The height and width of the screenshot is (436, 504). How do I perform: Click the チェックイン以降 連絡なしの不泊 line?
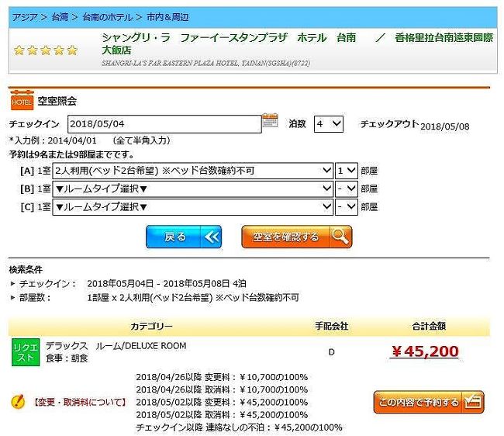239,427
